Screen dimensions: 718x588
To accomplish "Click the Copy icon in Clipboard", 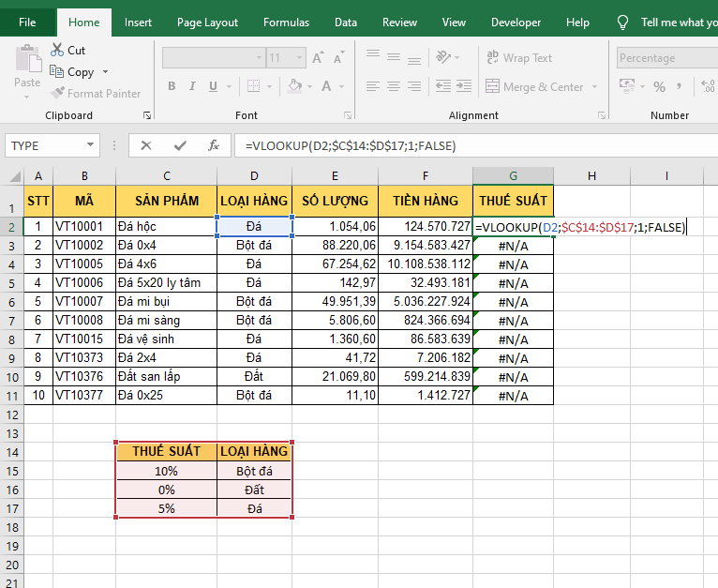I will click(x=57, y=72).
